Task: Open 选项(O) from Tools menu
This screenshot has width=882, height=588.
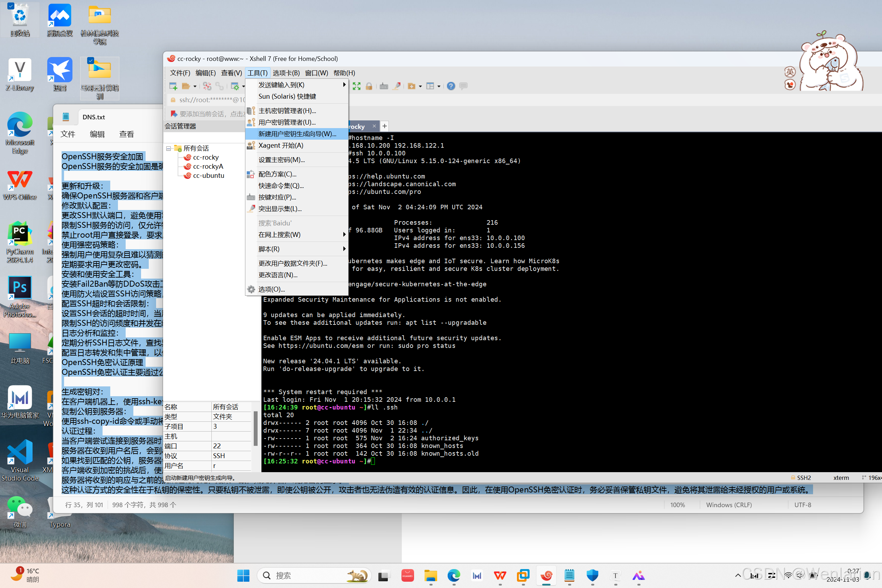Action: point(272,289)
